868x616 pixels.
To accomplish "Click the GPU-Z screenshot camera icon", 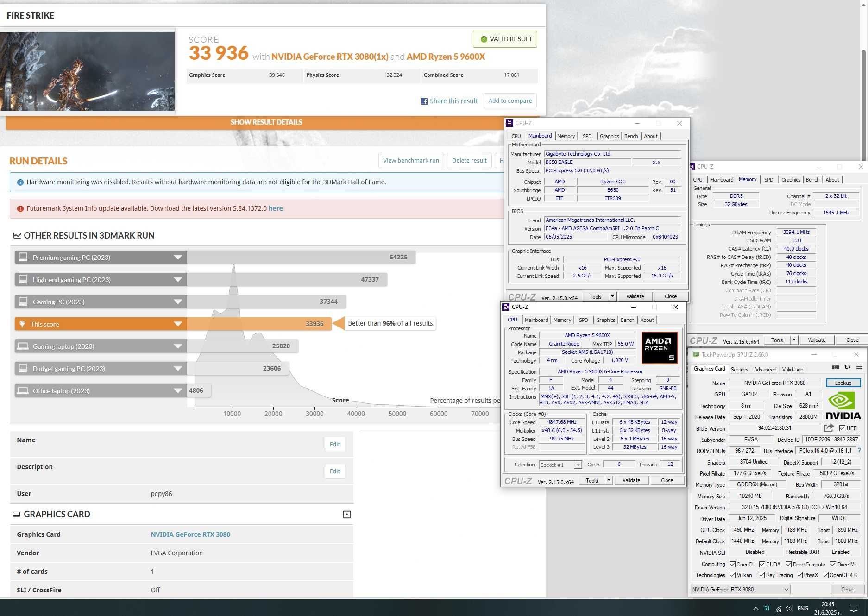I will pos(835,367).
